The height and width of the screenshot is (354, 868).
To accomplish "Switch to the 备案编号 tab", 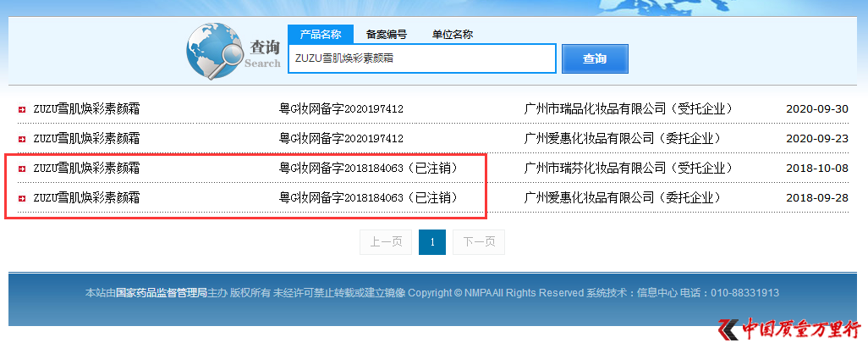I will [387, 35].
